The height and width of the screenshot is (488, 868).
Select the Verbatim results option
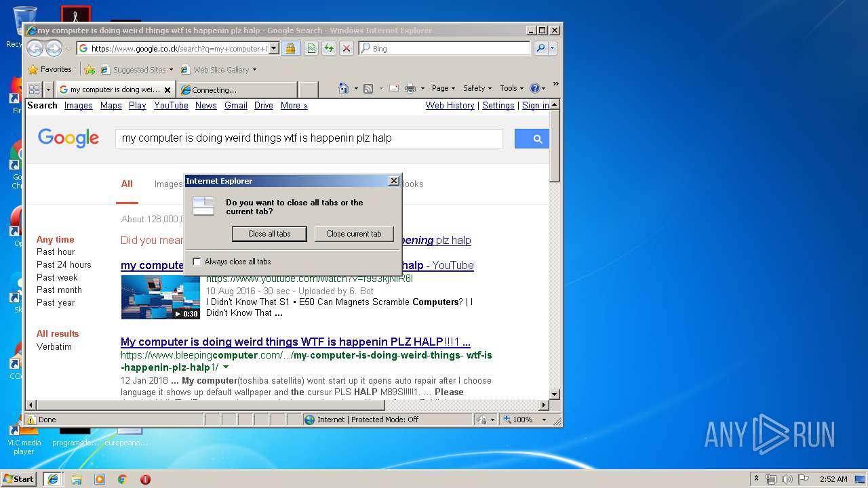coord(54,346)
